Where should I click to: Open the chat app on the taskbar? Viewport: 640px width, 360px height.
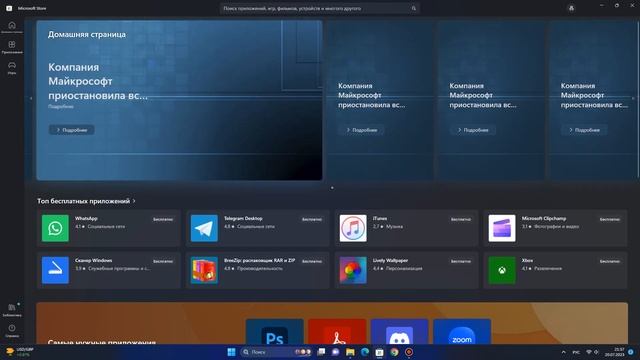tap(336, 352)
